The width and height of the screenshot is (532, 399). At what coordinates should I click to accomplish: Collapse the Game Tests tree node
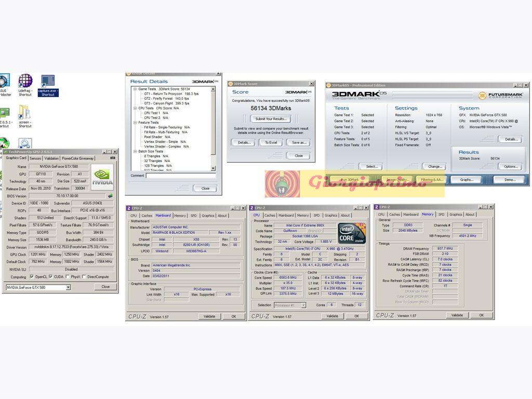pyautogui.click(x=135, y=89)
